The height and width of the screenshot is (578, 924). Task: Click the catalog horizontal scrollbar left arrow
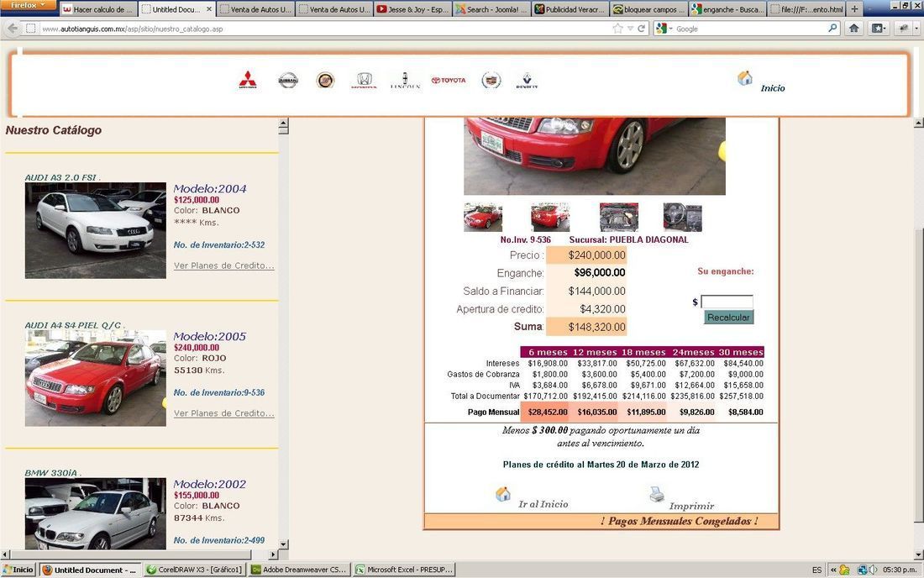click(x=5, y=554)
